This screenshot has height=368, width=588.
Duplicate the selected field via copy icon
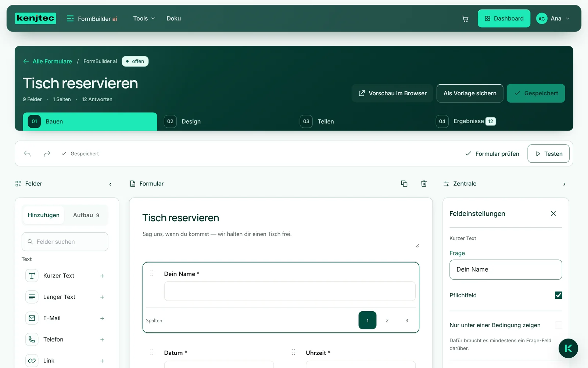[404, 184]
